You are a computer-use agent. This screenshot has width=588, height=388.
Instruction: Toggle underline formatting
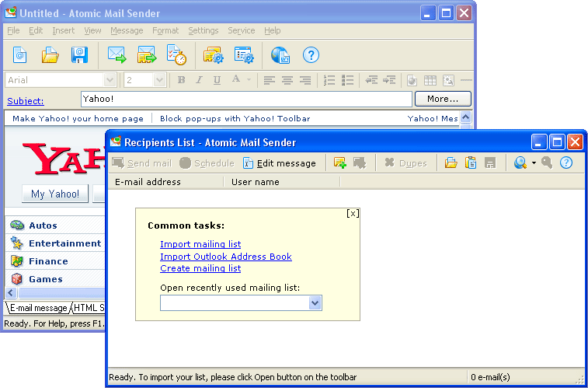coord(217,80)
